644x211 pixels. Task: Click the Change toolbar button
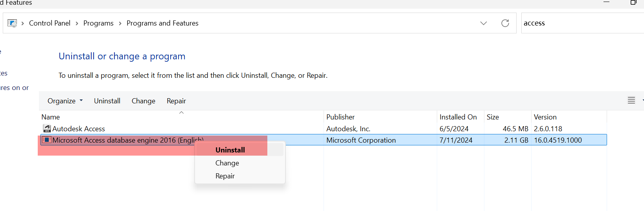144,101
